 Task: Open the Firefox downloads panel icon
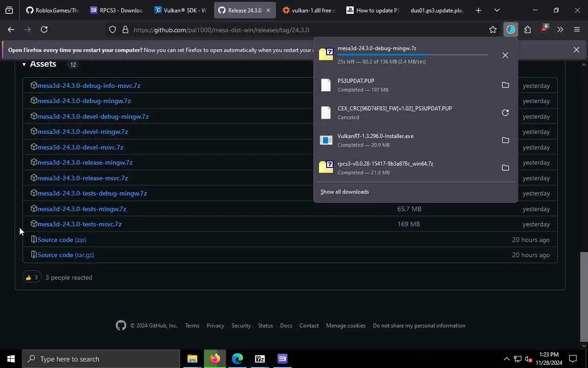pyautogui.click(x=511, y=29)
